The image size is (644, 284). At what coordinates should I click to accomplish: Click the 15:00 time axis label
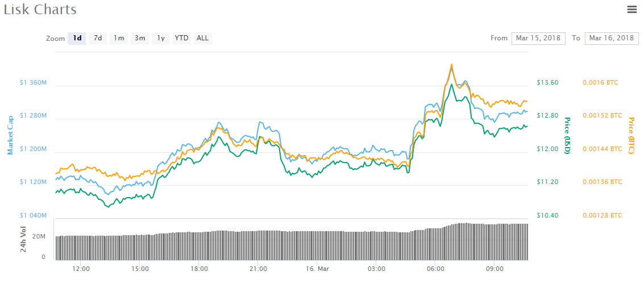coord(140,269)
